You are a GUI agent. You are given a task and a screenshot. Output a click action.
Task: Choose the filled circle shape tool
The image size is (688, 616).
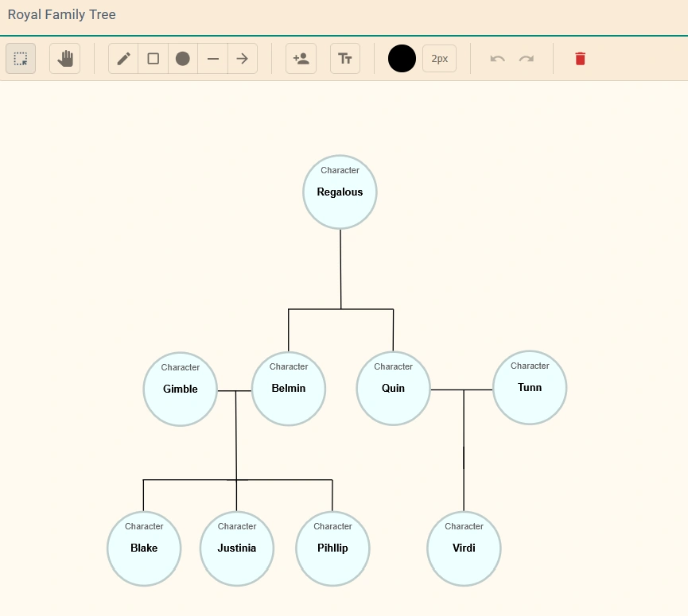183,59
